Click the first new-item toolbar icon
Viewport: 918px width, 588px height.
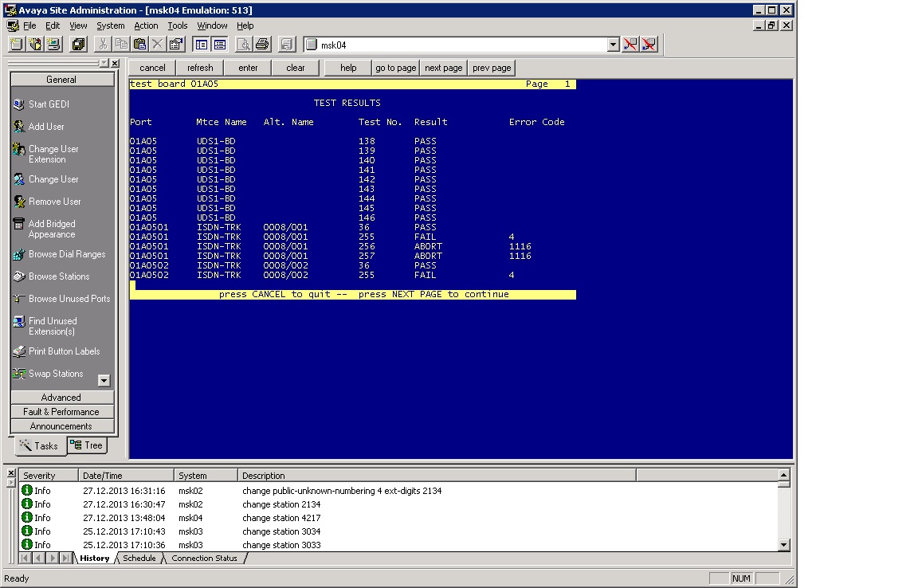coord(17,45)
